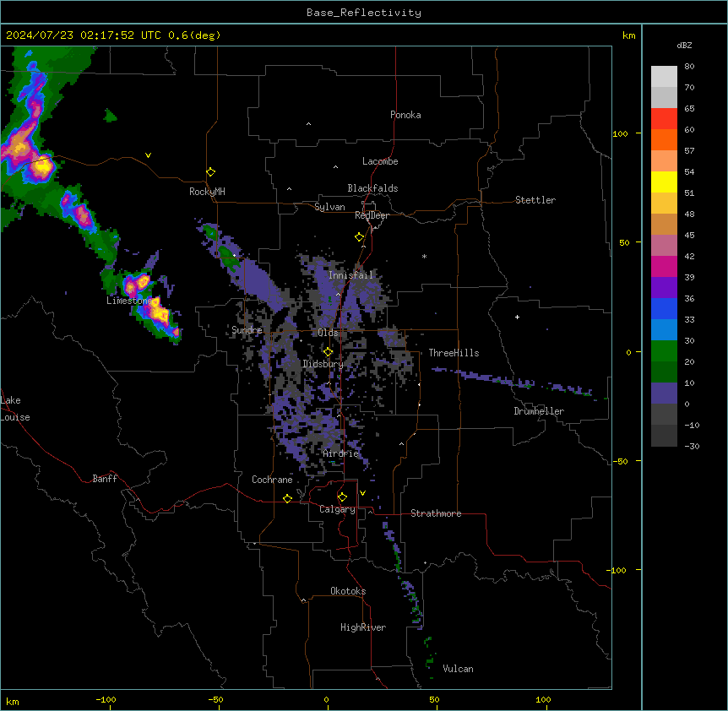728x711 pixels.
Task: Click the Strathmore label
Action: point(436,513)
